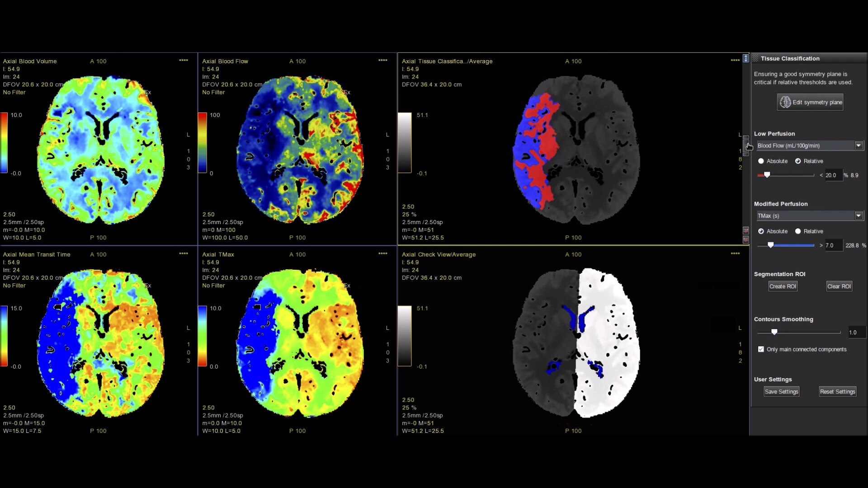Click the star rating on Axial TMax view
The height and width of the screenshot is (488, 868).
[x=383, y=254]
